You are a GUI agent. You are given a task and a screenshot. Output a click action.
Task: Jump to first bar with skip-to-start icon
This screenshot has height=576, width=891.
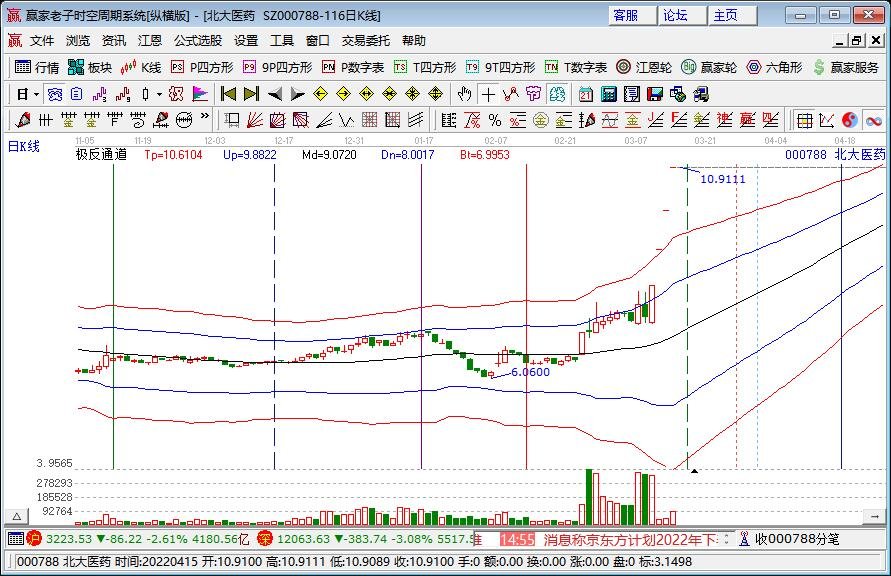[x=228, y=94]
